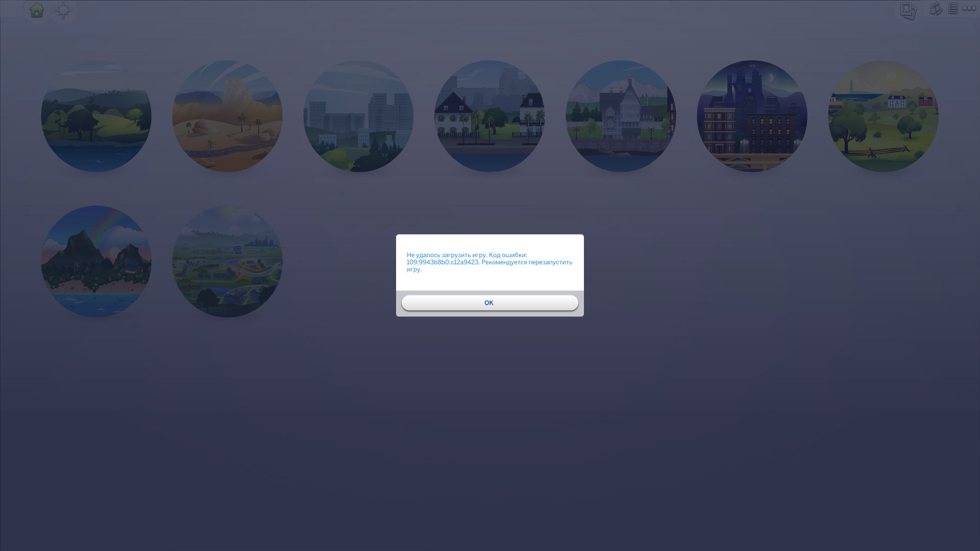This screenshot has height=551, width=980.
Task: Choose the skyscraper city world
Action: pyautogui.click(x=358, y=116)
